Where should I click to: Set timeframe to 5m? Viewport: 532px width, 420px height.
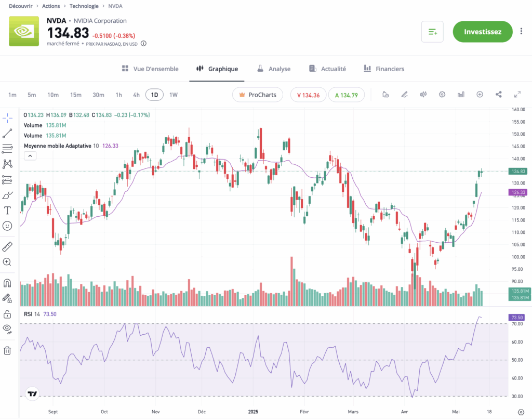click(32, 95)
